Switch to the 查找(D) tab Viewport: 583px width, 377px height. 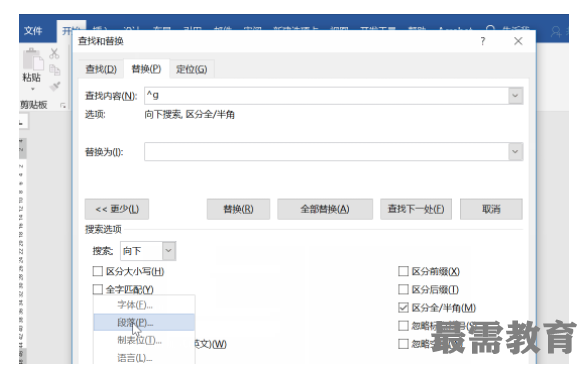[x=101, y=69]
